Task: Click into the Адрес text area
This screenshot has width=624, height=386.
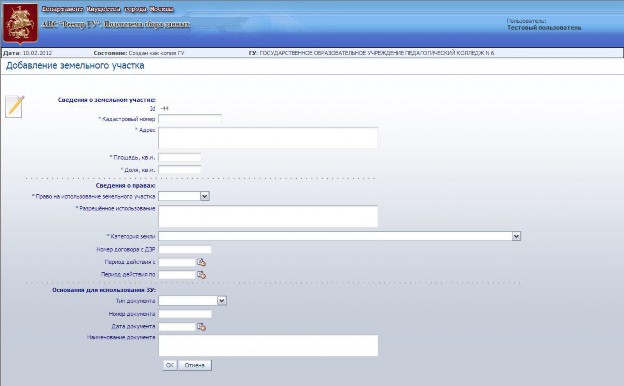Action: point(268,138)
